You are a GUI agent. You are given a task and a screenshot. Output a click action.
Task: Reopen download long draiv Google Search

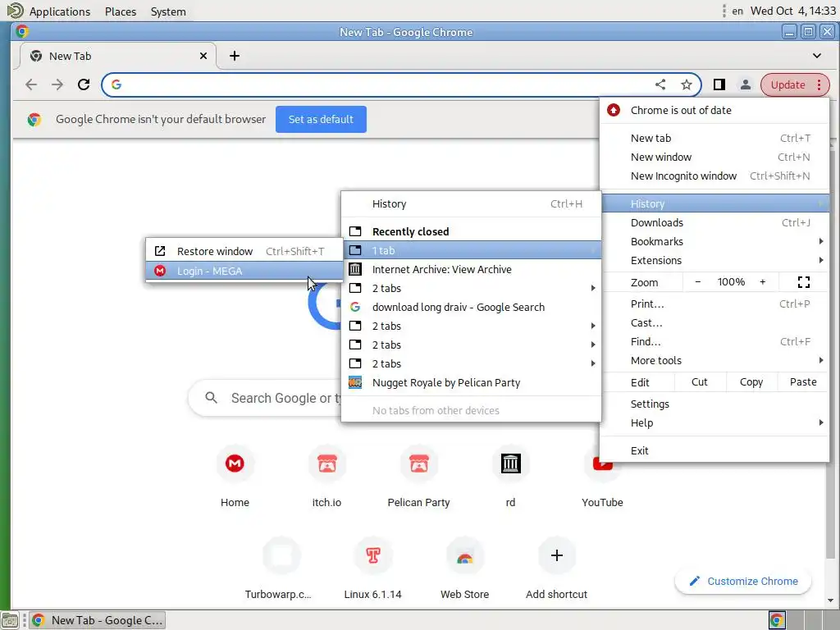pyautogui.click(x=471, y=307)
